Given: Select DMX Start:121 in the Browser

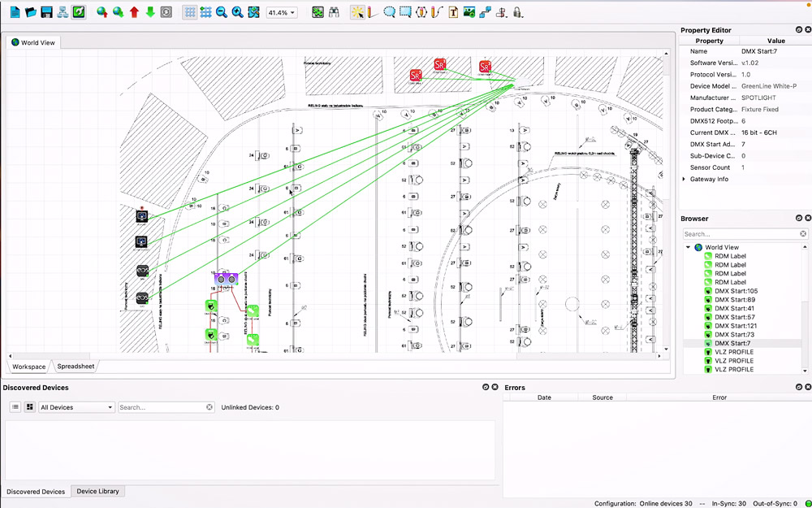Looking at the screenshot, I should (x=736, y=326).
